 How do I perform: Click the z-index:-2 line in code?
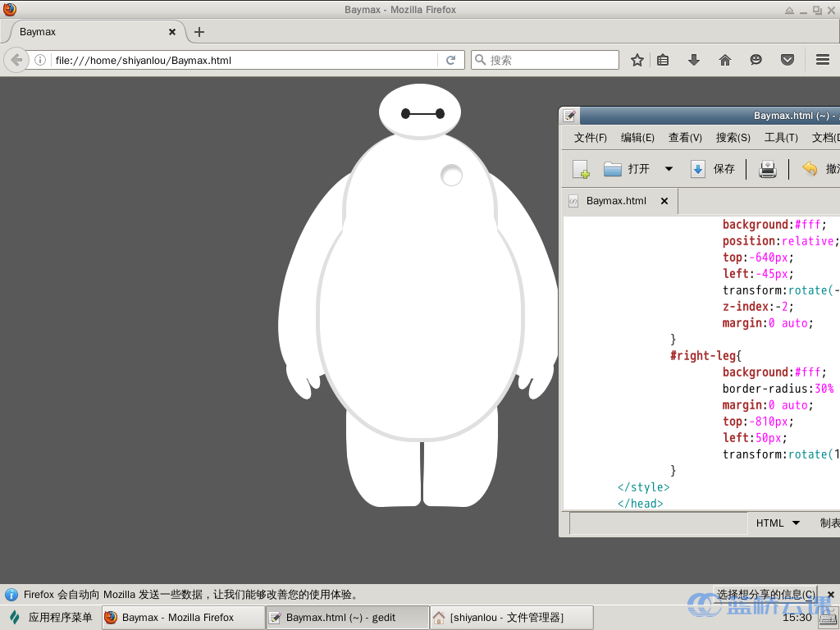pos(757,307)
